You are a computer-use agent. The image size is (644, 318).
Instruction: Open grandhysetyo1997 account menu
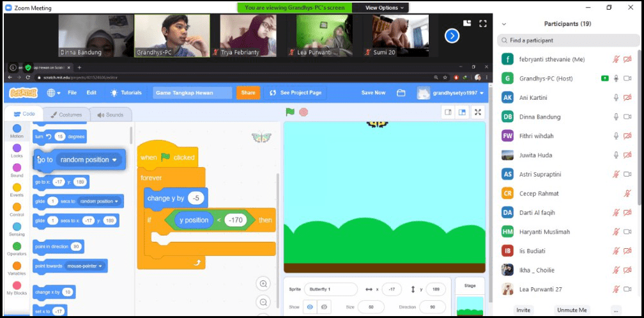[451, 93]
